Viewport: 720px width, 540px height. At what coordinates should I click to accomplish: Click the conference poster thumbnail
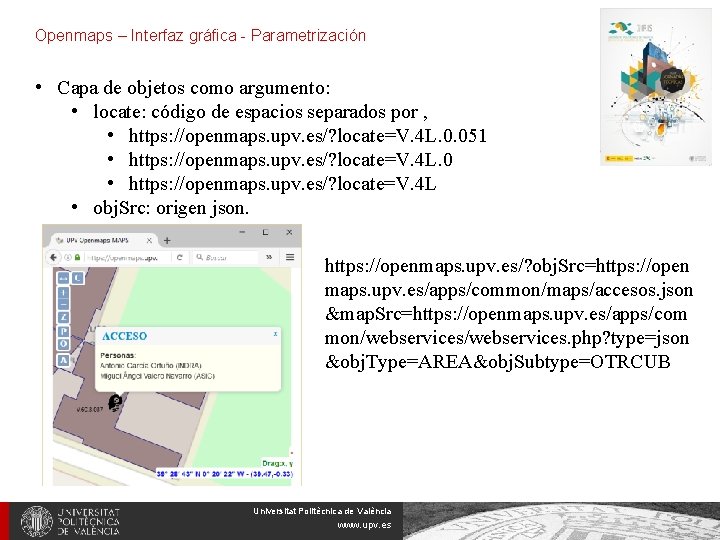pyautogui.click(x=655, y=87)
